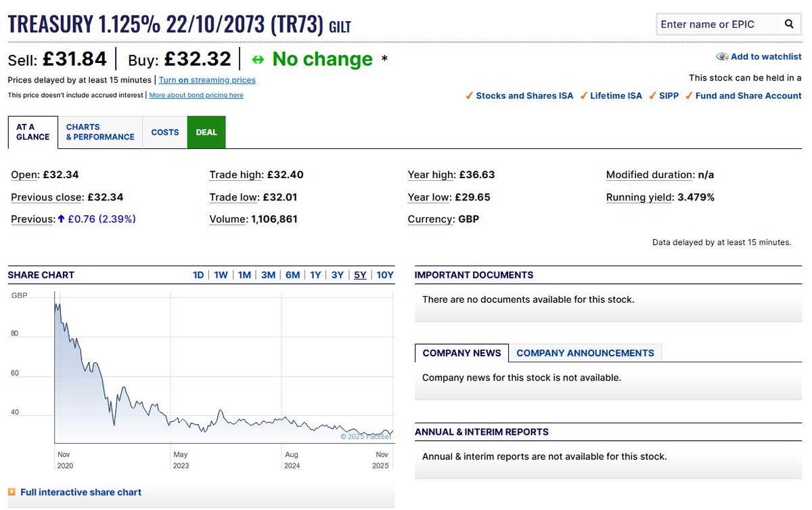Switch to the Costs tab

tap(165, 132)
